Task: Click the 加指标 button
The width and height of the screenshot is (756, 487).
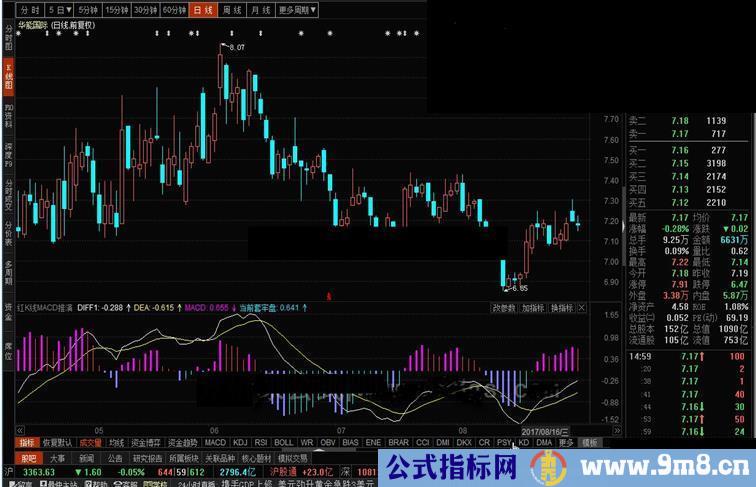Action: tap(533, 308)
